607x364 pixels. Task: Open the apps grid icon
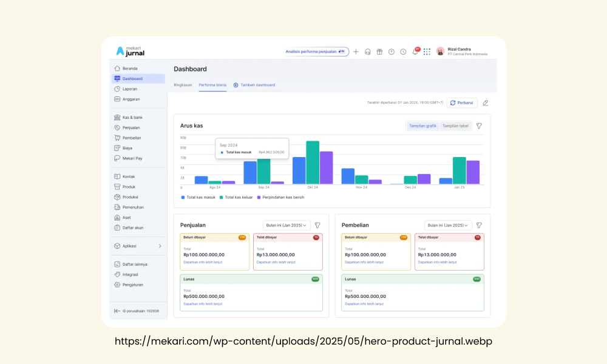[427, 52]
